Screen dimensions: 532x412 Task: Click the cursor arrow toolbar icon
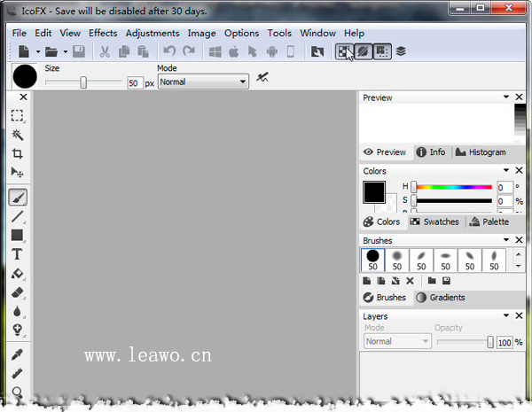pyautogui.click(x=253, y=51)
